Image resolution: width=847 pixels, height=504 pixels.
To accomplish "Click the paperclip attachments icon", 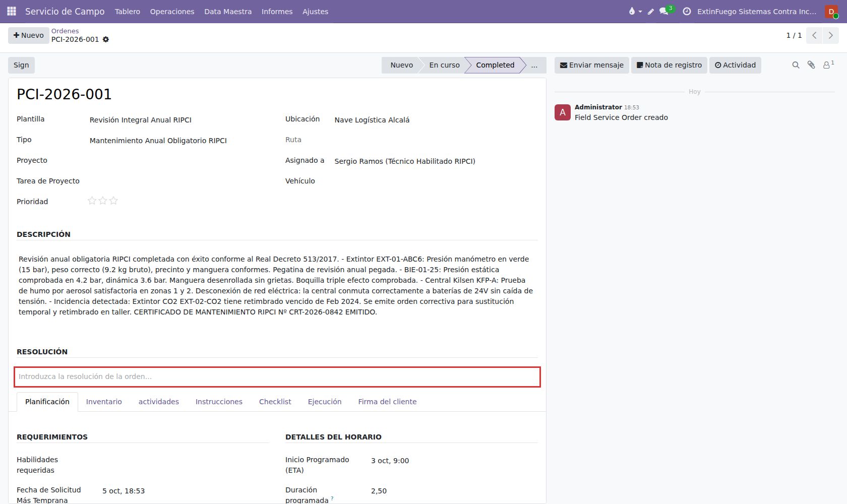I will click(811, 65).
